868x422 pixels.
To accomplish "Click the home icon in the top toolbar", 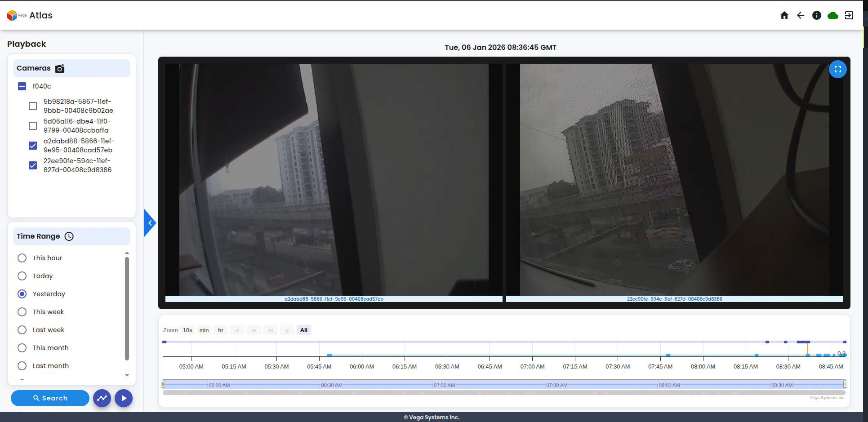I will pyautogui.click(x=784, y=15).
